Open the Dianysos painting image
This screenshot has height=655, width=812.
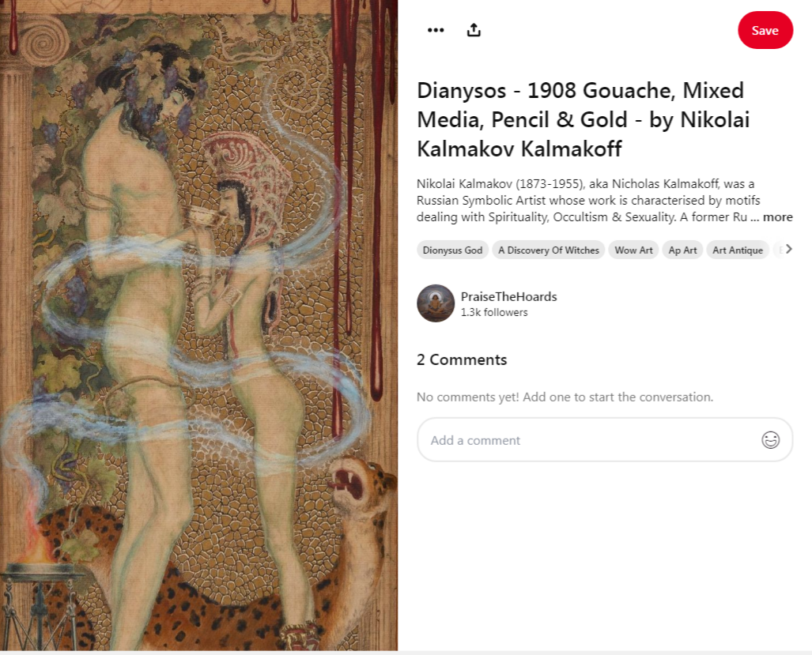(x=199, y=325)
